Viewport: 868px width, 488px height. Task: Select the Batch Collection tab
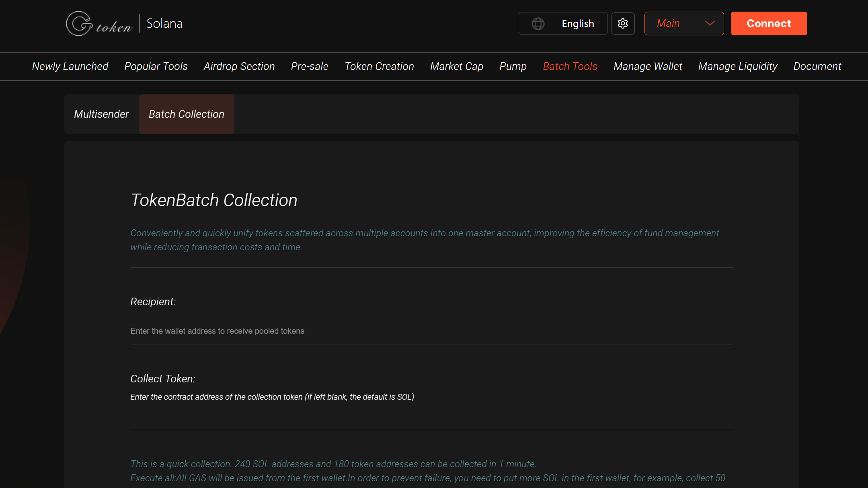tap(186, 114)
